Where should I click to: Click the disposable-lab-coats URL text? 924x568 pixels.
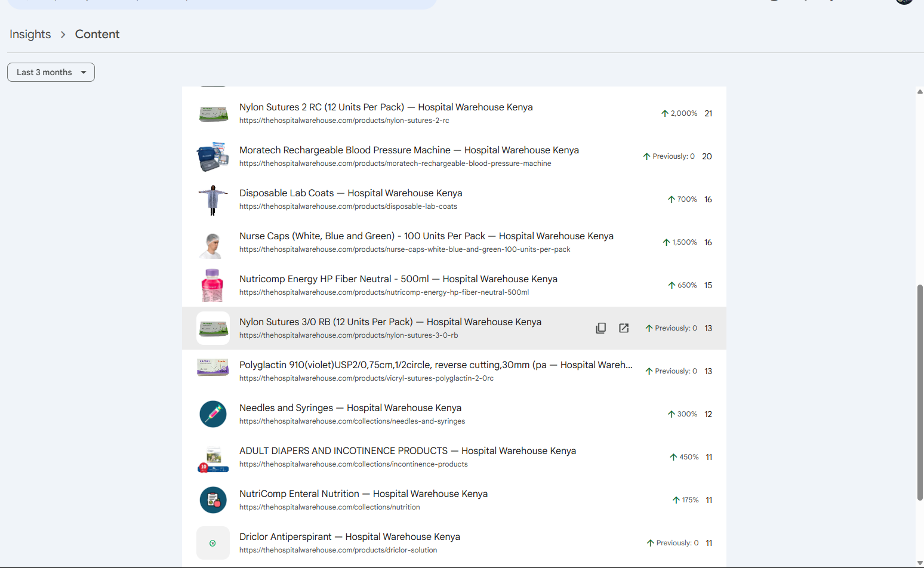point(348,206)
